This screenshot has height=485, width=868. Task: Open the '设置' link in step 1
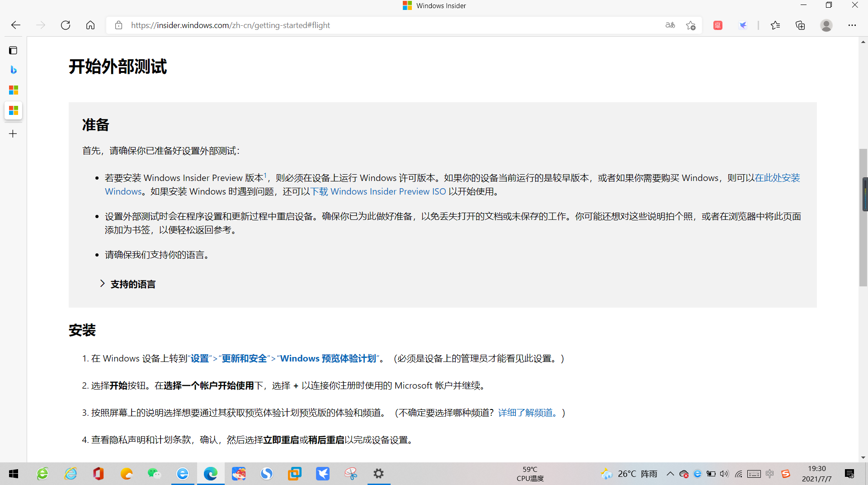tap(199, 358)
